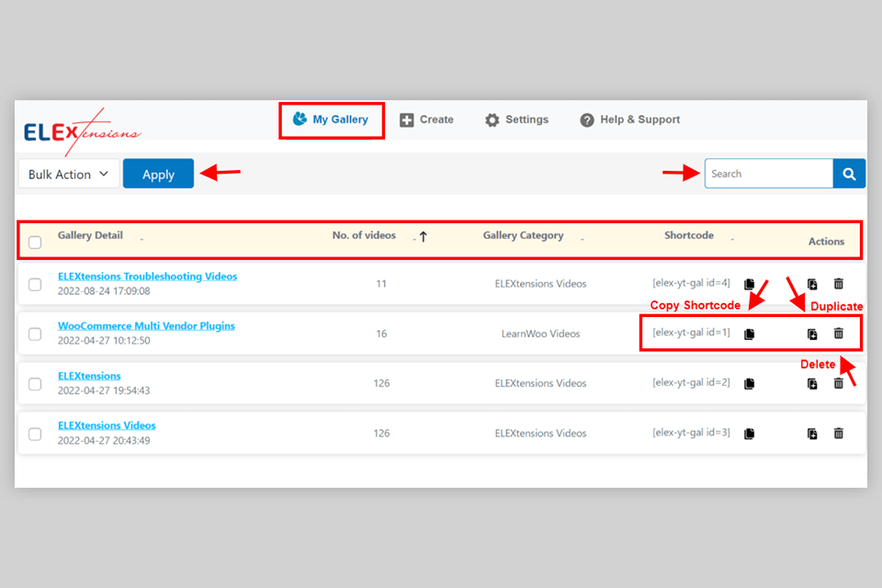This screenshot has width=882, height=588.
Task: Apply the selected bulk action
Action: pos(159,174)
